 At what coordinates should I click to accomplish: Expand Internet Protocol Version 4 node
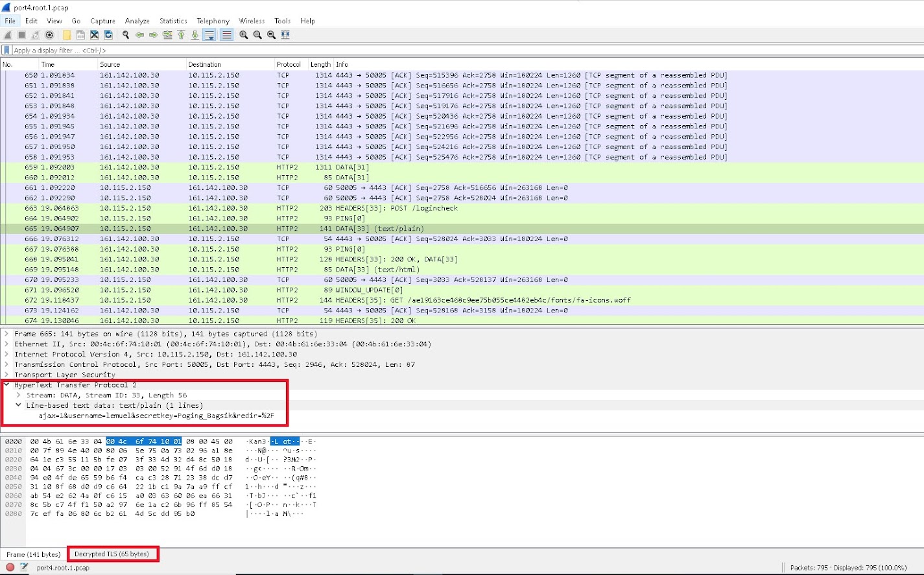coord(6,355)
